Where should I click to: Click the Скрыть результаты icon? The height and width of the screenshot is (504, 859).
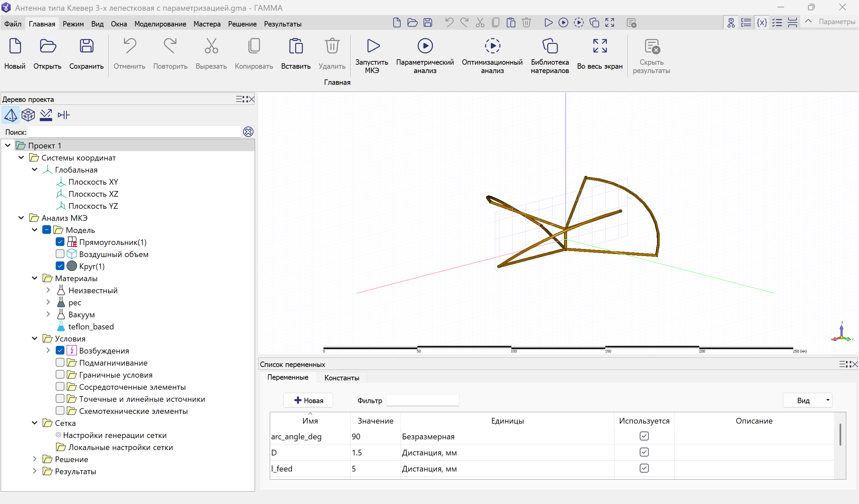coord(651,47)
